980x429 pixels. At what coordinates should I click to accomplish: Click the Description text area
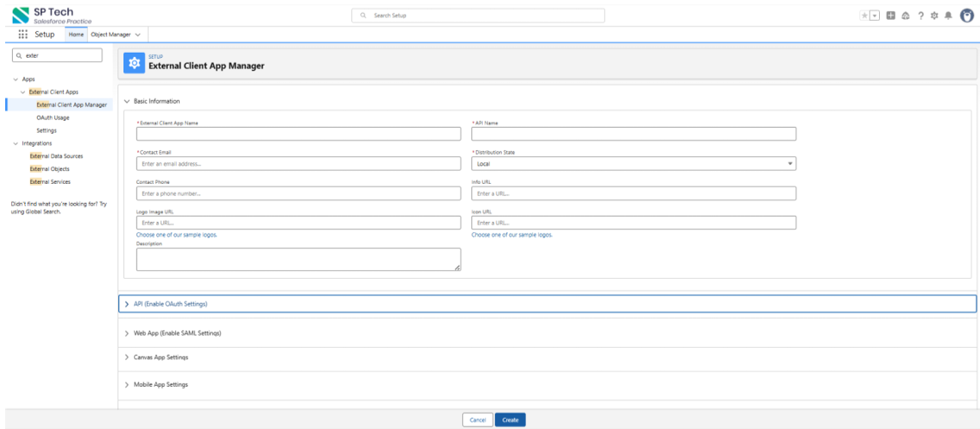(299, 259)
